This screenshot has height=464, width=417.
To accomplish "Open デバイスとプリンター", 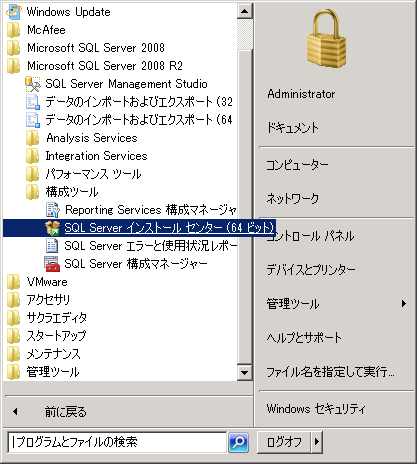I will point(311,269).
